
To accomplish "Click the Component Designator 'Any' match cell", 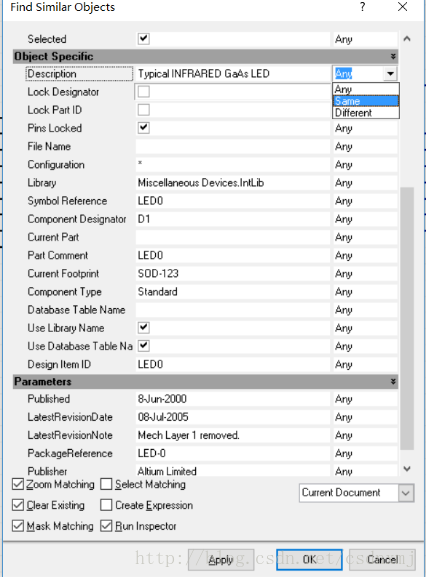I will click(365, 219).
